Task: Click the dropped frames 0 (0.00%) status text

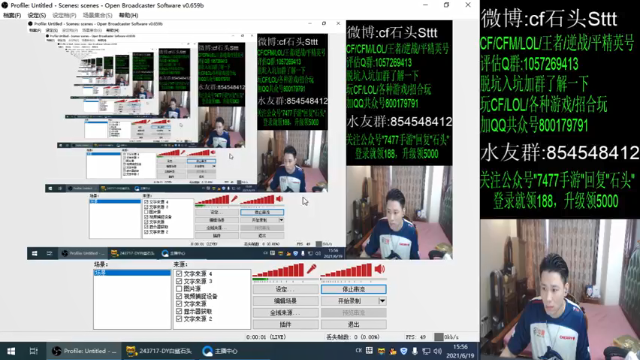Action: click(x=353, y=337)
